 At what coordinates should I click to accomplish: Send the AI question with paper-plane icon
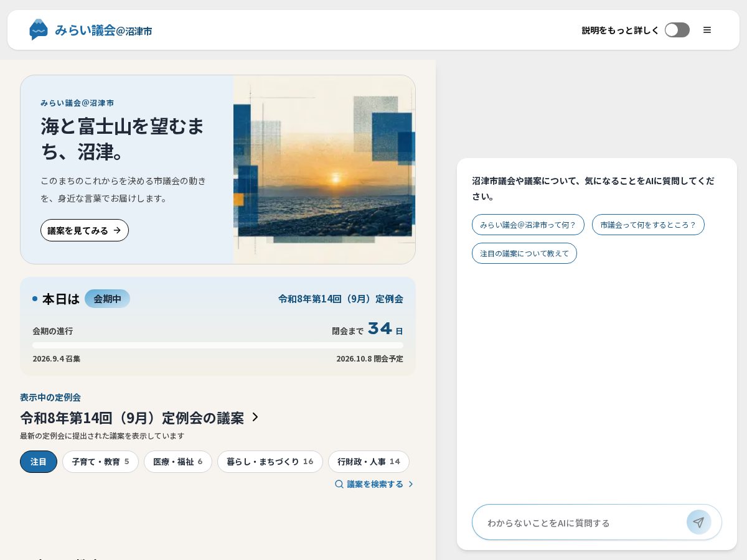coord(698,522)
